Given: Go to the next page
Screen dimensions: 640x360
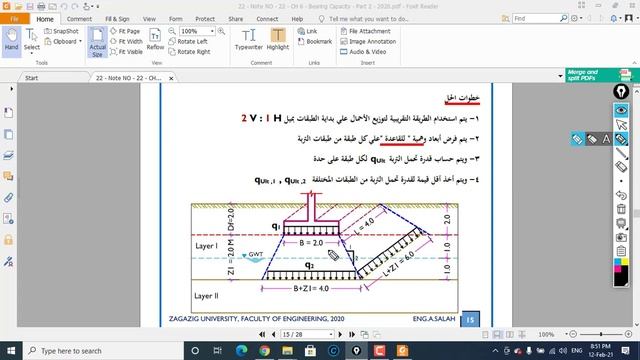Looking at the screenshot, I should [340, 334].
